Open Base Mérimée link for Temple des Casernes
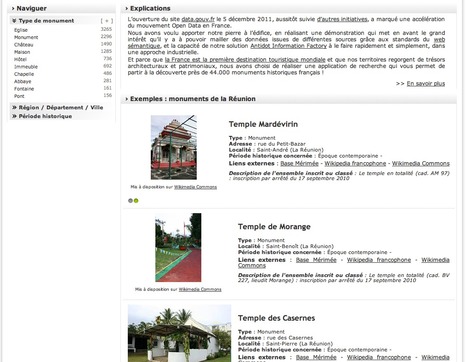467x362 pixels. click(x=316, y=357)
